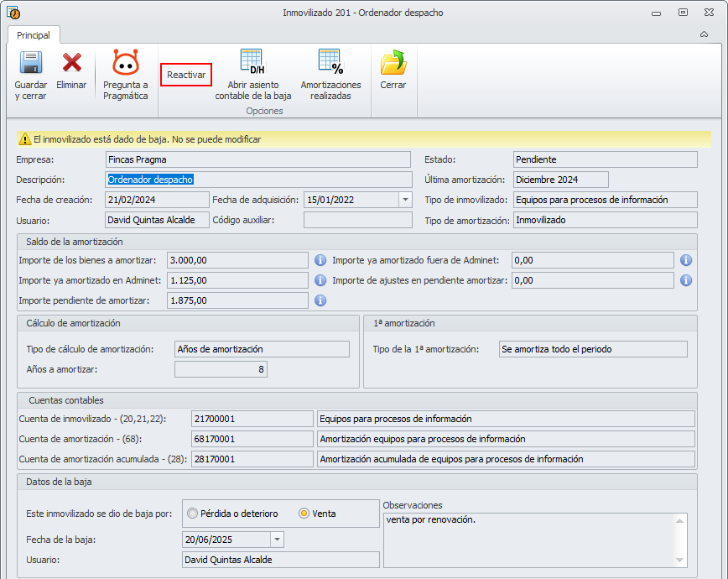Image resolution: width=728 pixels, height=579 pixels.
Task: Select the Venta radio button
Action: coord(304,514)
